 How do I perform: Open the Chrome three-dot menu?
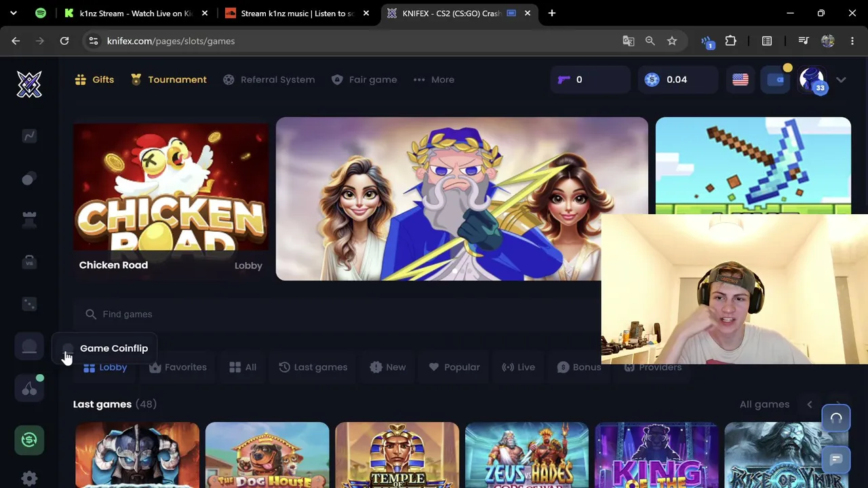pyautogui.click(x=852, y=41)
